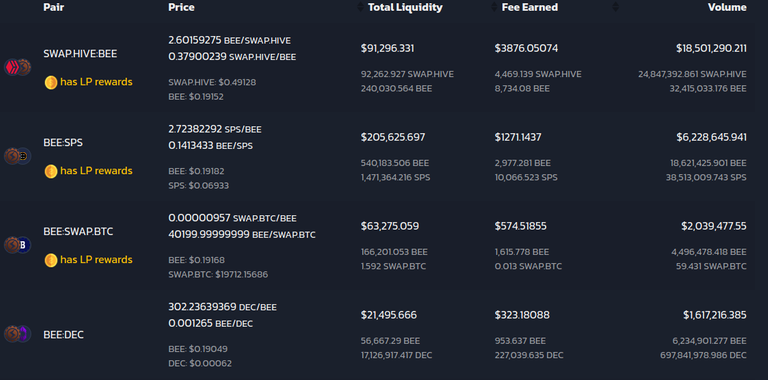The image size is (768, 380).
Task: Click the SWAP.HIVE:BEE pair token icons
Action: coord(18,67)
